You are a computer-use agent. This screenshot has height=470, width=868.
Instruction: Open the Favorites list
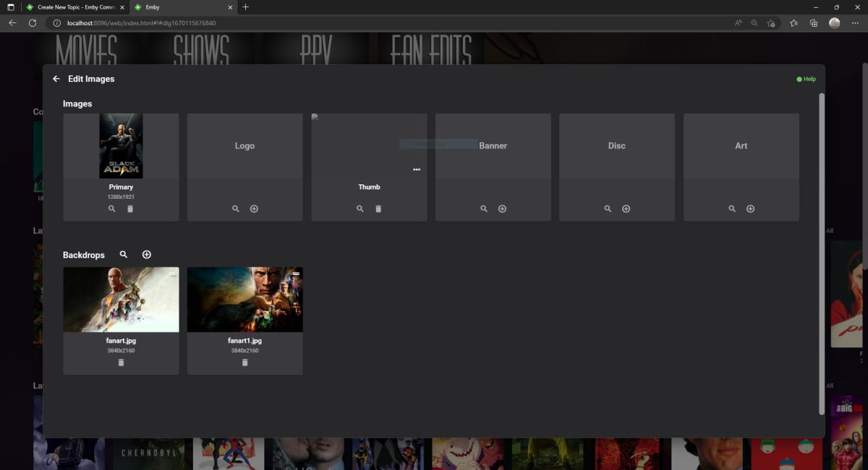[x=793, y=23]
